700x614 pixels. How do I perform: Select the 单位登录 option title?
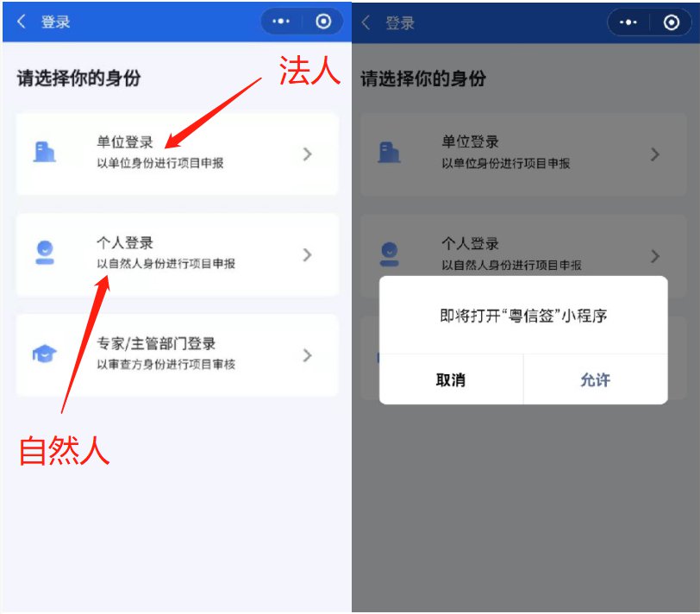coord(125,142)
